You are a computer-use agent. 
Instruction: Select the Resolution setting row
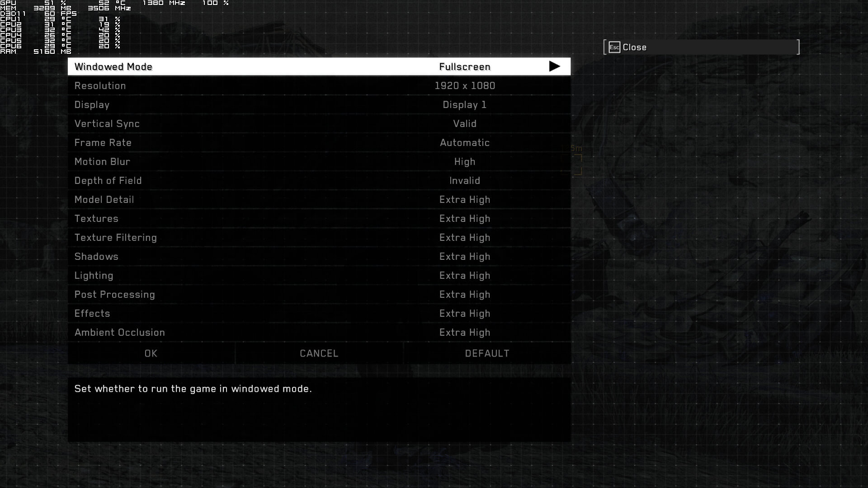click(319, 86)
